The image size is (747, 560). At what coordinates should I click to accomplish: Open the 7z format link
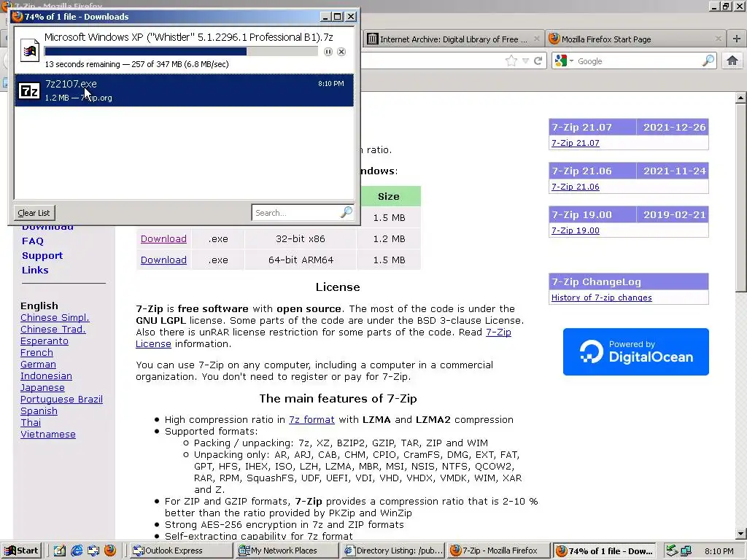coord(311,419)
